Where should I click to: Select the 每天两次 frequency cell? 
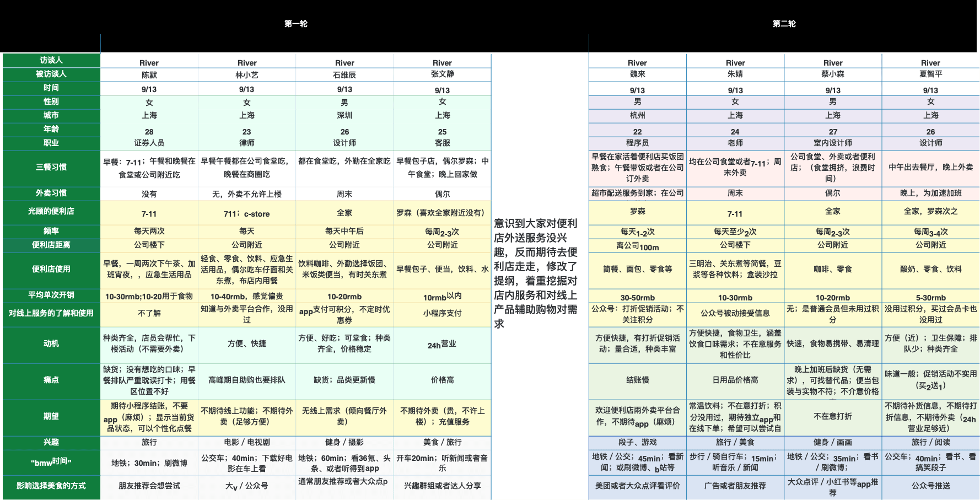149,231
